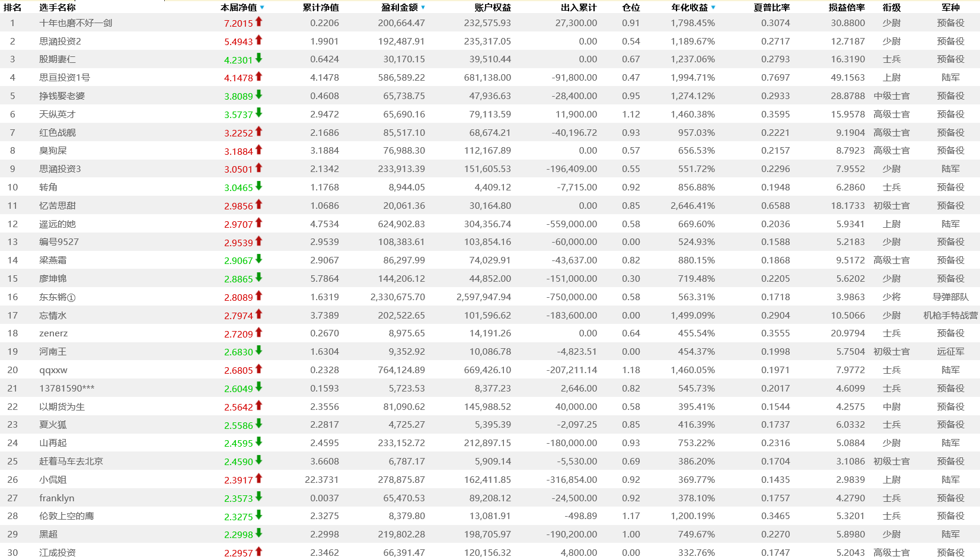Open sort arrow next to 盈利金额 header
Viewport: 980px width, 560px height.
(x=423, y=8)
